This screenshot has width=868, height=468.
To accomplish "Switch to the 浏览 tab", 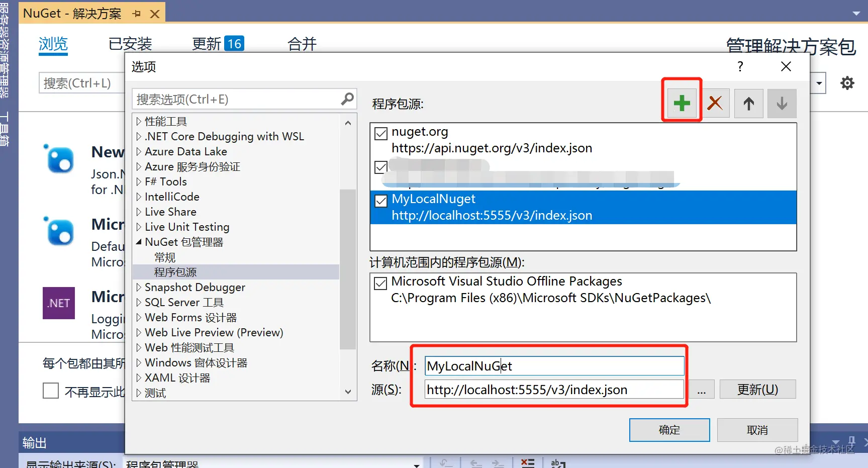I will click(53, 44).
